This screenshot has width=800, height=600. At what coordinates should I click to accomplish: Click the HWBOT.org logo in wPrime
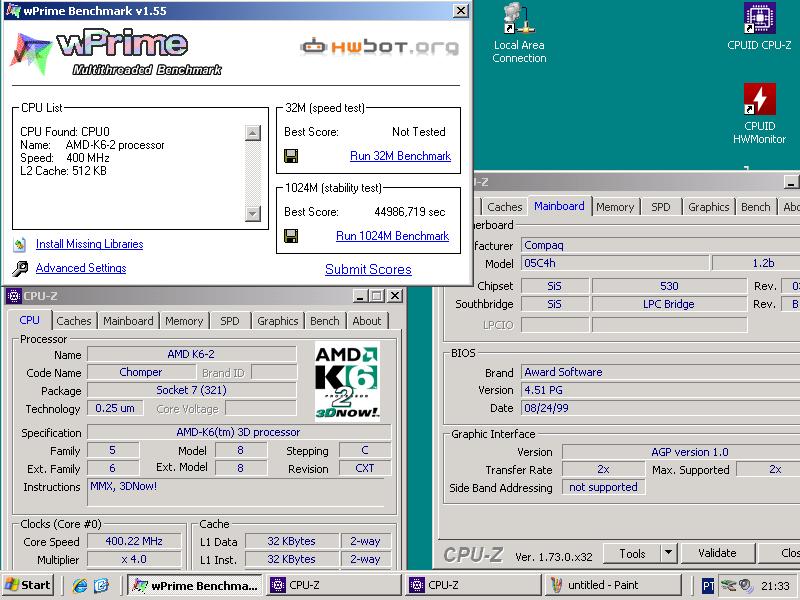[380, 47]
